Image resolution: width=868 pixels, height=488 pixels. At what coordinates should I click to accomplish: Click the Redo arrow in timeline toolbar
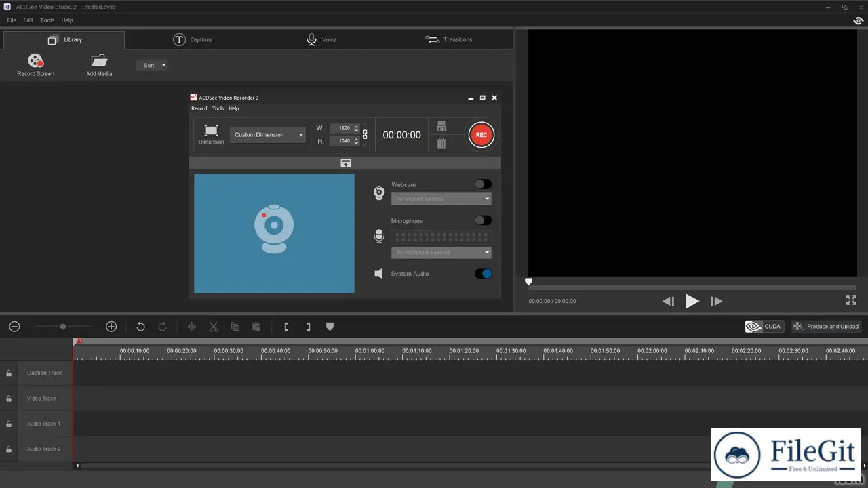click(162, 327)
